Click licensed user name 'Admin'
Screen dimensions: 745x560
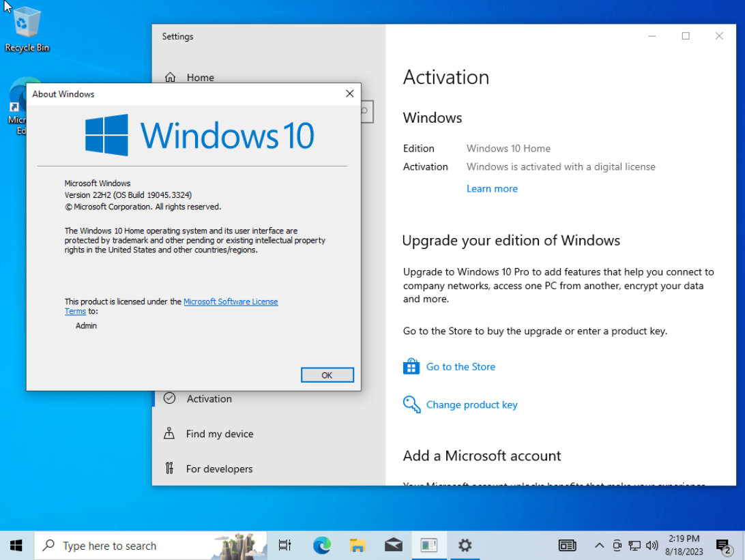(x=86, y=325)
